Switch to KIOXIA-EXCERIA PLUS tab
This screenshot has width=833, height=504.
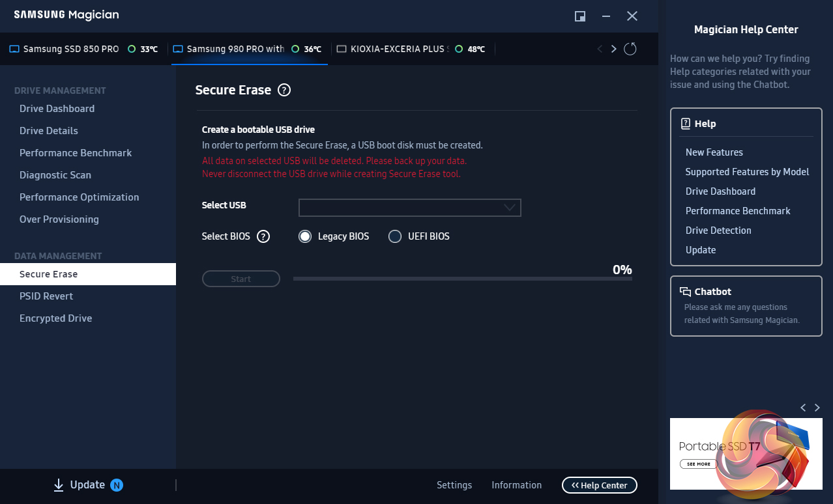(x=412, y=49)
